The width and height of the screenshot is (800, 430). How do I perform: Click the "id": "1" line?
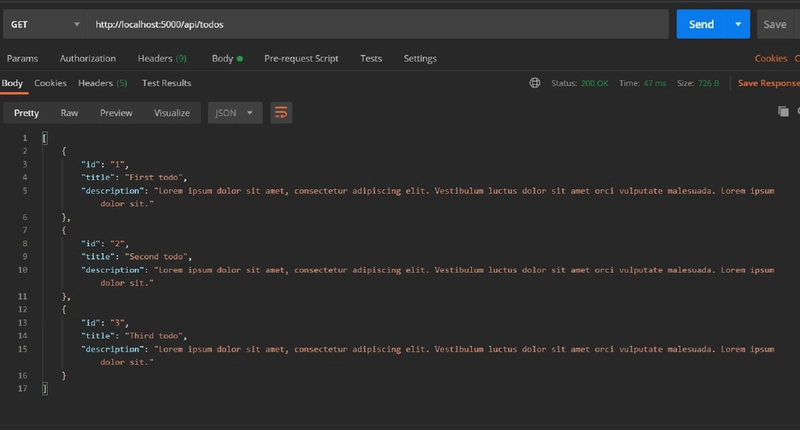(x=105, y=164)
